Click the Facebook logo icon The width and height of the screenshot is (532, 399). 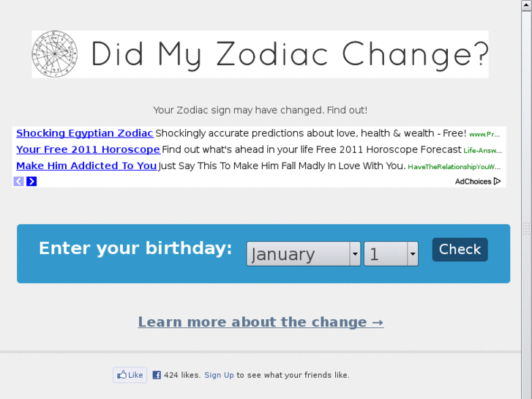(x=156, y=375)
